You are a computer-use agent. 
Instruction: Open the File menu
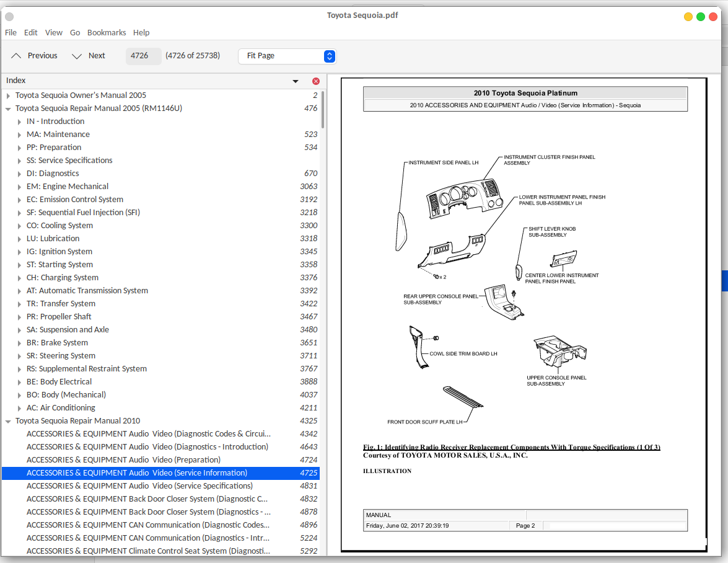tap(11, 32)
